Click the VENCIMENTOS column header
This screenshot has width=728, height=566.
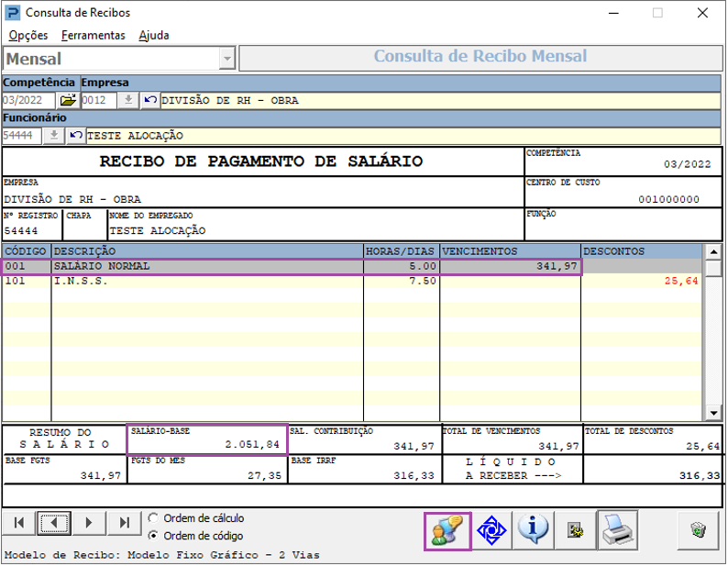click(x=511, y=251)
